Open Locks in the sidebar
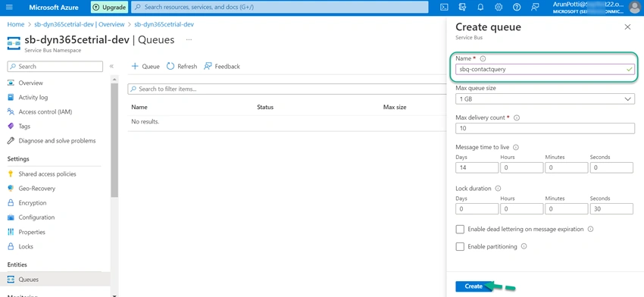 tap(26, 246)
